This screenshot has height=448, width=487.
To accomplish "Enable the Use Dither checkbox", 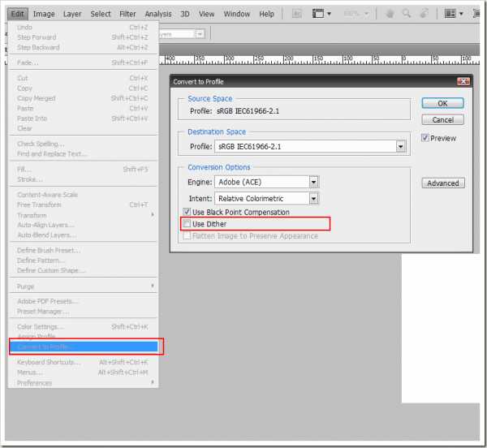I will pos(187,223).
